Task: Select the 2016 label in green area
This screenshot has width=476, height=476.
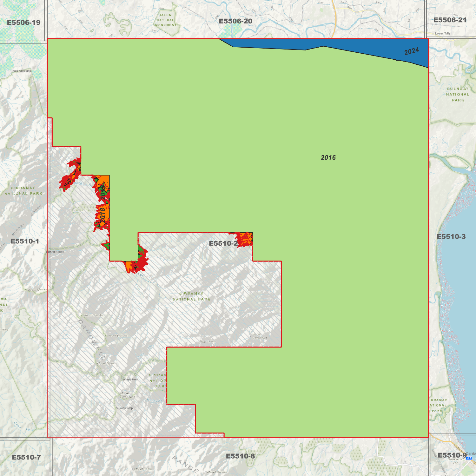Action: (x=328, y=158)
